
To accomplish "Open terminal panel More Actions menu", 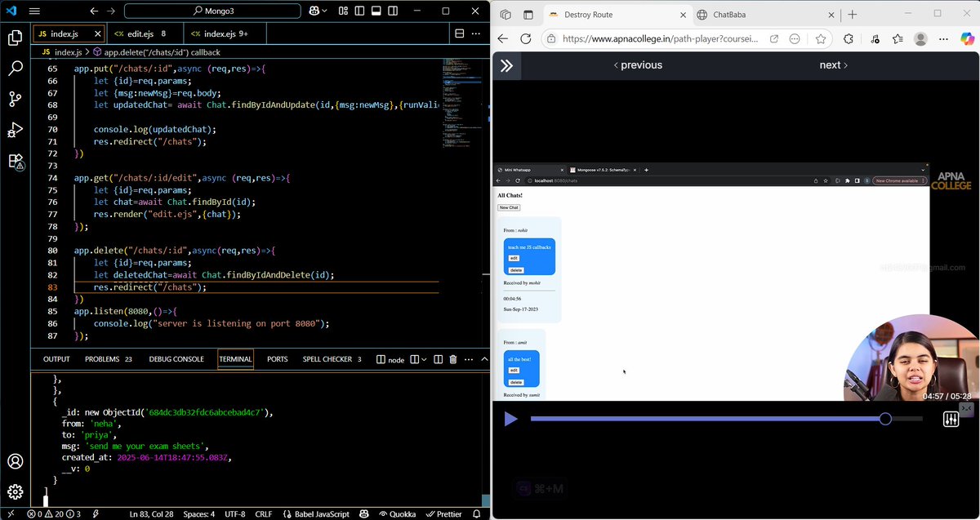I will click(x=468, y=359).
